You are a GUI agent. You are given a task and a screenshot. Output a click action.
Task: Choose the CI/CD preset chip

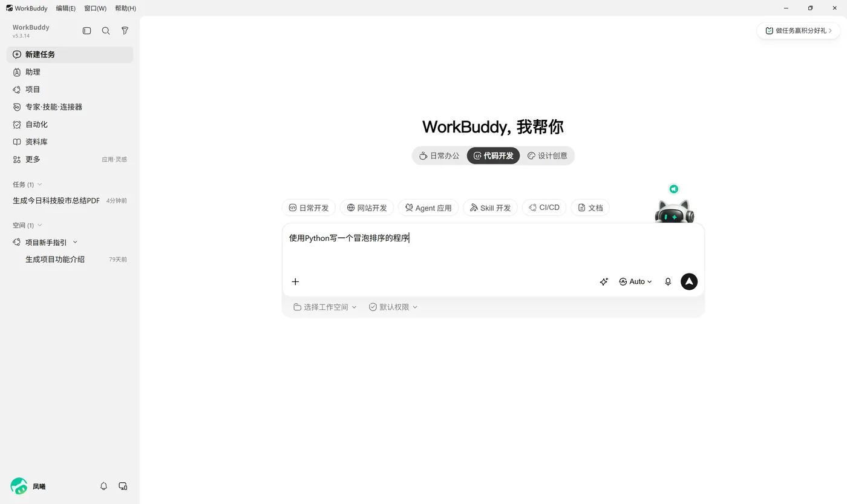click(544, 208)
